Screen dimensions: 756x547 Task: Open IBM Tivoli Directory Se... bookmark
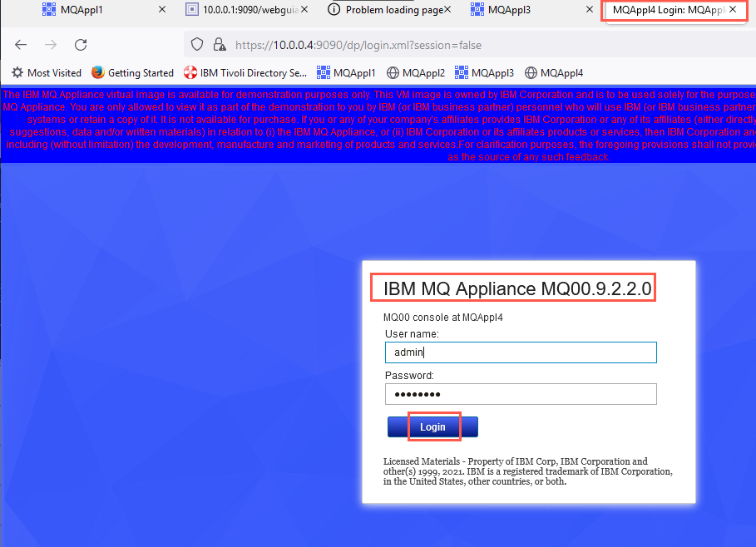245,73
